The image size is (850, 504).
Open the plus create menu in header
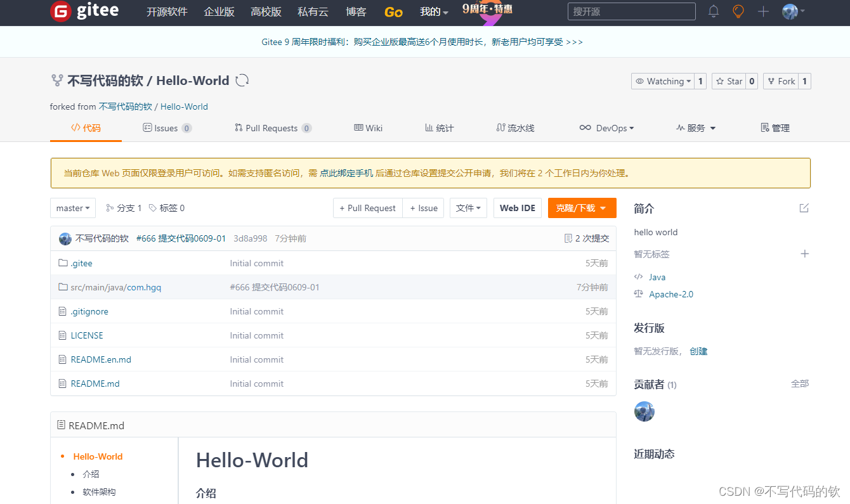764,11
